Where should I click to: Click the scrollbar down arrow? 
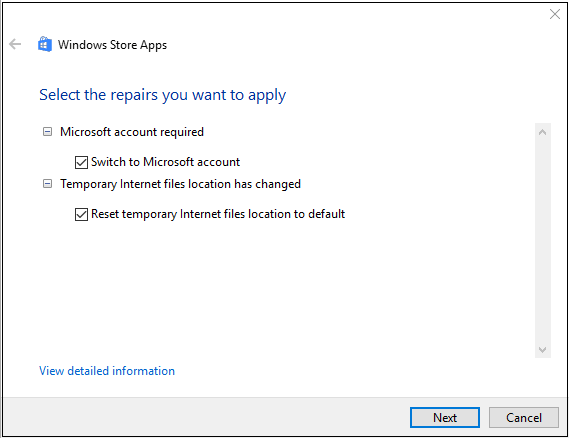pyautogui.click(x=543, y=349)
